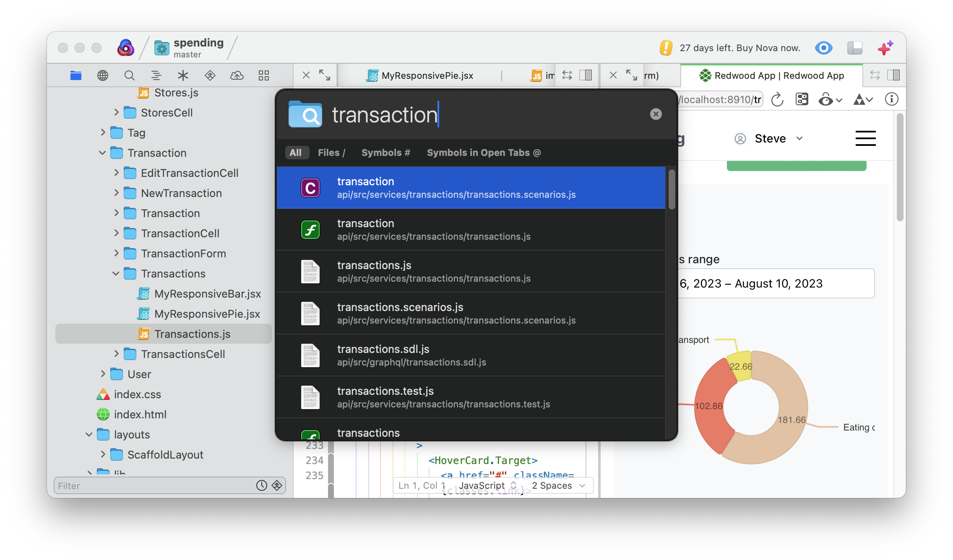
Task: Collapse the Transactions folder
Action: coord(116,274)
